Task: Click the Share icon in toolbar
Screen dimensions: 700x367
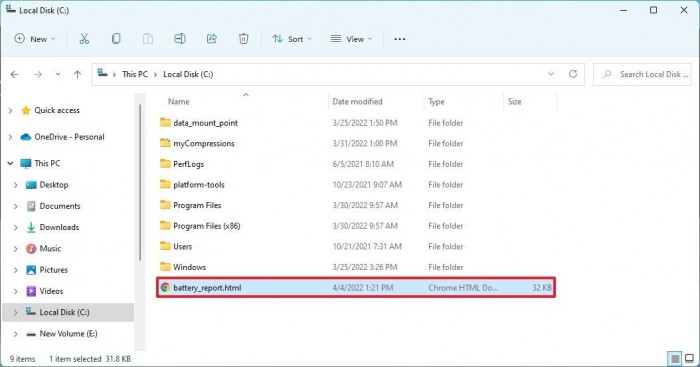Action: coord(212,39)
